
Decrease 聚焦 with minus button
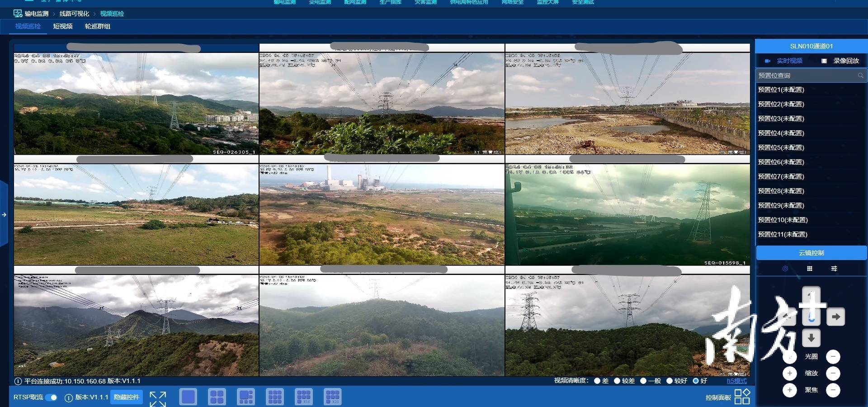(833, 390)
